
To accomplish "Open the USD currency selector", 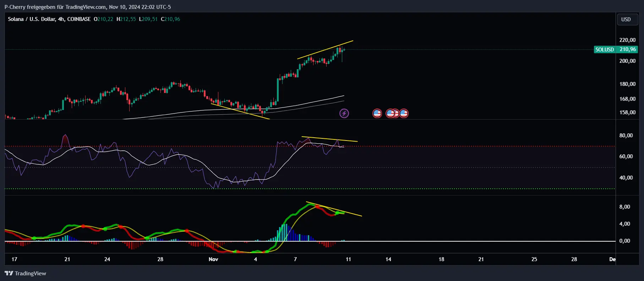I will coord(627,20).
